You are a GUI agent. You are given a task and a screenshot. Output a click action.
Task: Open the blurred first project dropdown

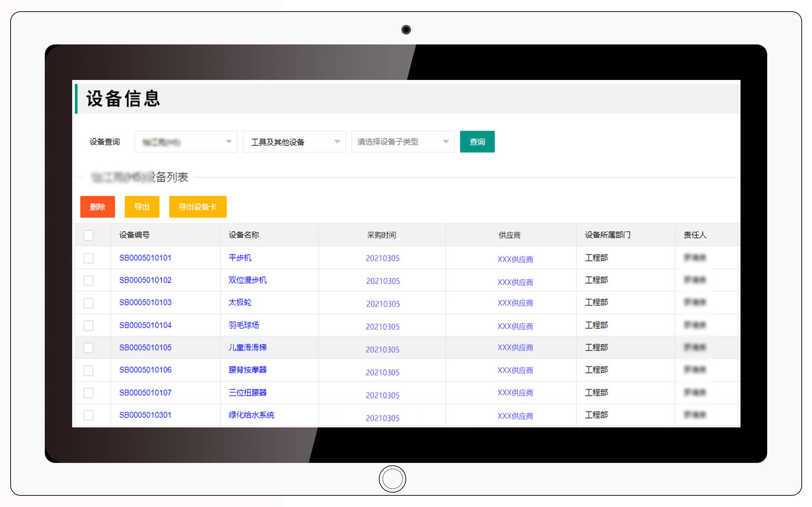click(x=186, y=141)
